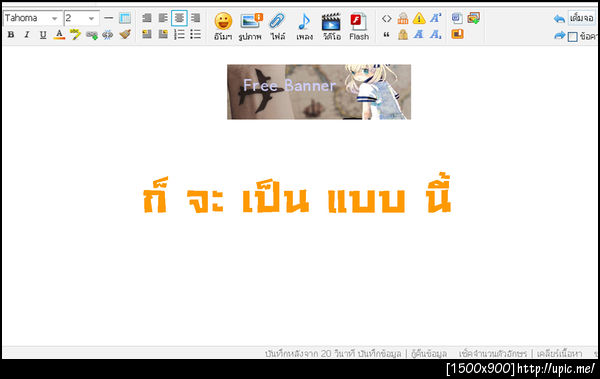Insert a quote block
600x379 pixels.
(x=386, y=35)
